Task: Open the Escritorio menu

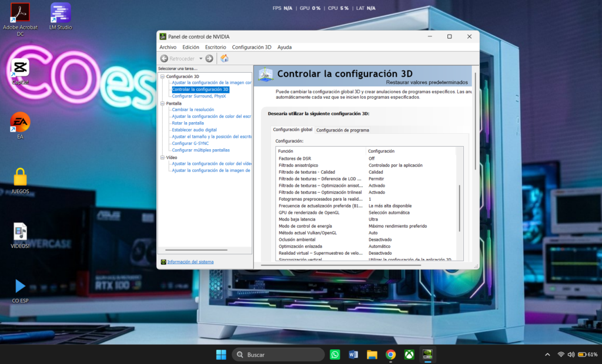Action: point(215,47)
